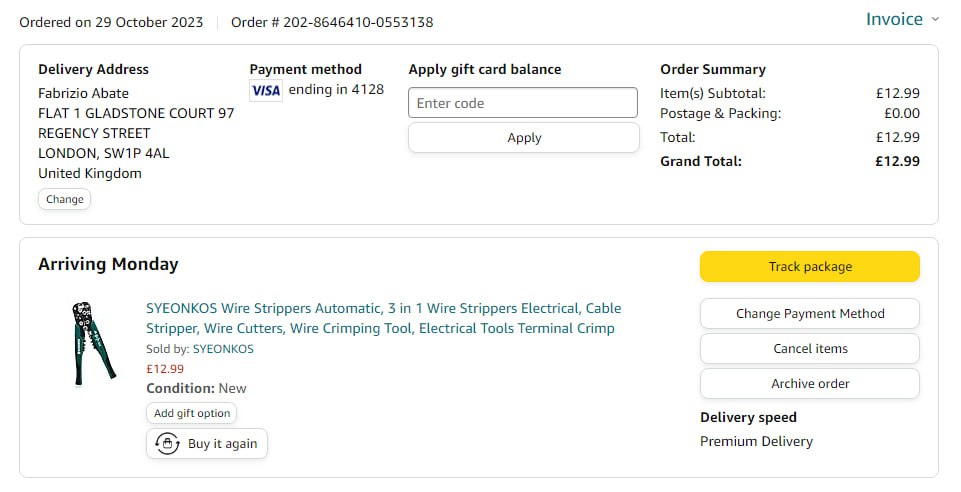Choose Change Payment Method

click(x=809, y=313)
